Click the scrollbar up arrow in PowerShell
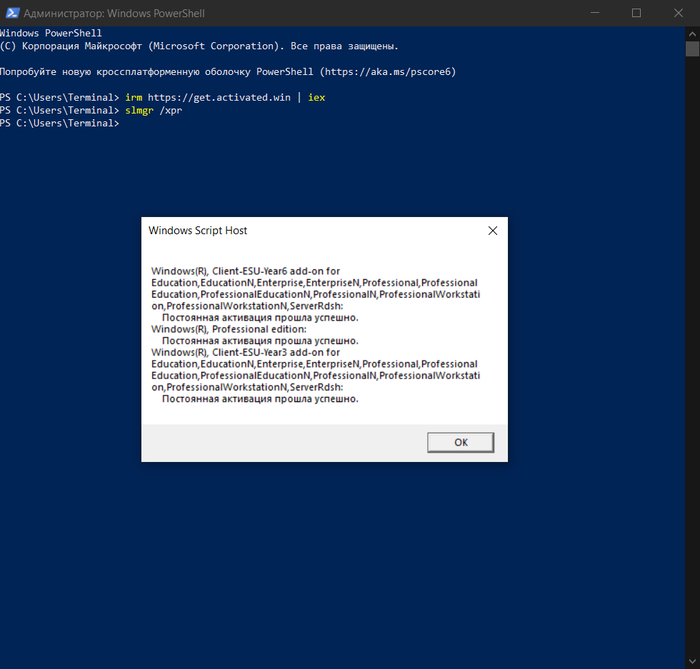Screen dimensions: 700x669 coord(692,33)
